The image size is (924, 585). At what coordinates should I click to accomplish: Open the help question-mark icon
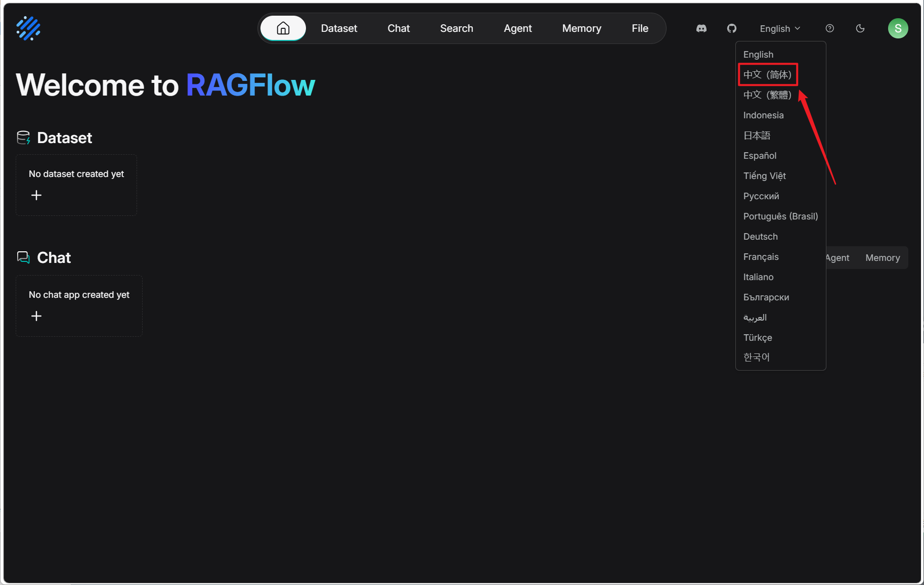[x=830, y=28]
